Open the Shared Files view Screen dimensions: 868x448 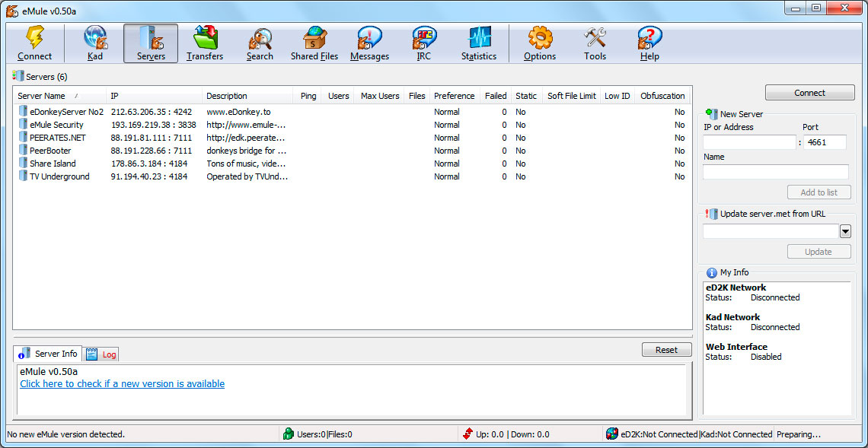[x=314, y=43]
